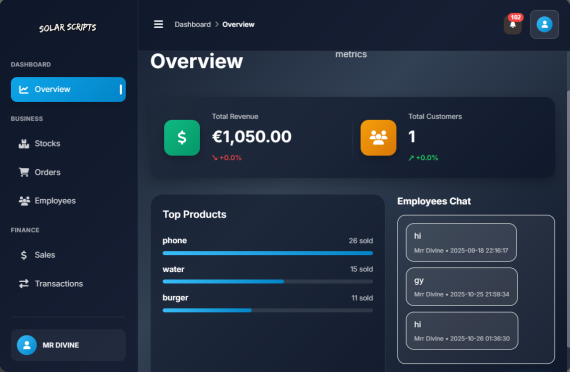Click the green Total Revenue dollar icon
The width and height of the screenshot is (570, 372).
click(182, 138)
